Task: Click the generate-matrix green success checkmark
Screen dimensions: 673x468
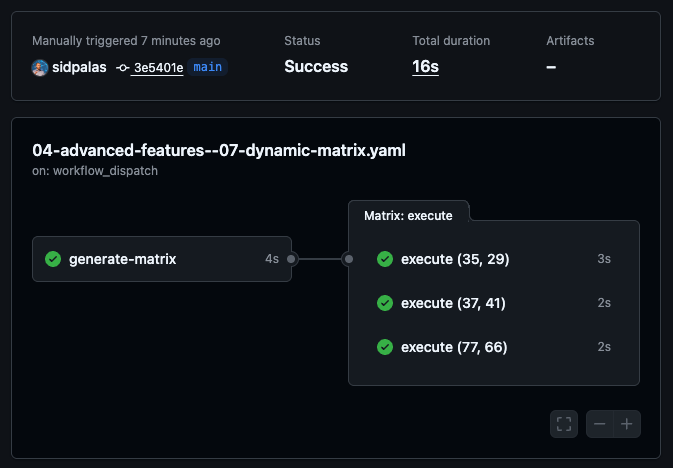Action: pos(53,259)
